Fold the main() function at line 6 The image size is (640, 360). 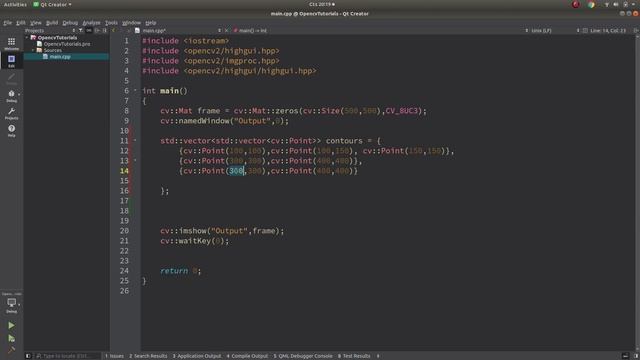coord(135,91)
